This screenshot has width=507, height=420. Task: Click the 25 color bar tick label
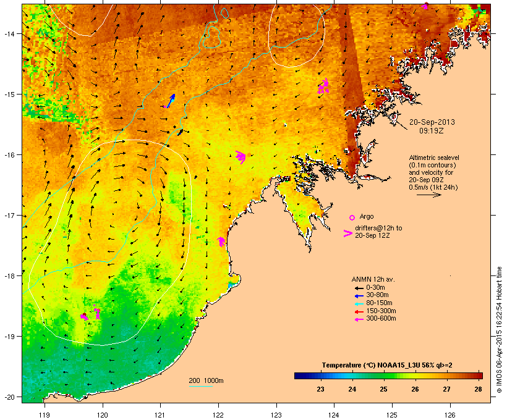pyautogui.click(x=383, y=389)
